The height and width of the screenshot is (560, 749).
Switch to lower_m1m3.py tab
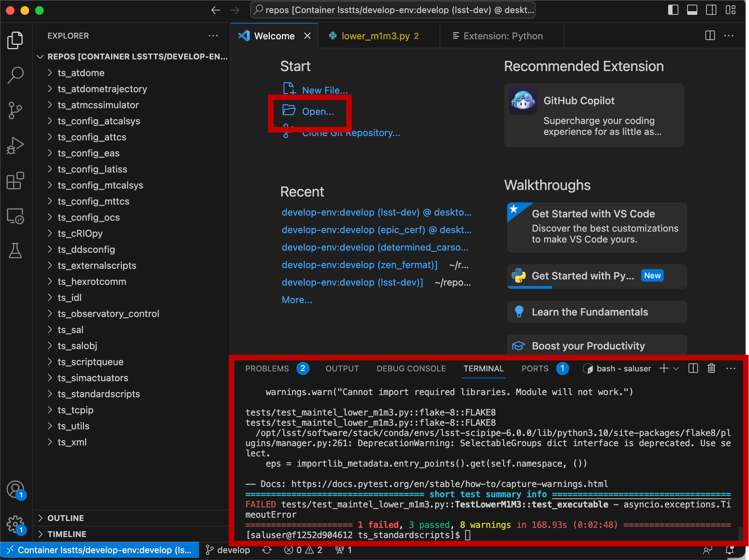point(375,36)
